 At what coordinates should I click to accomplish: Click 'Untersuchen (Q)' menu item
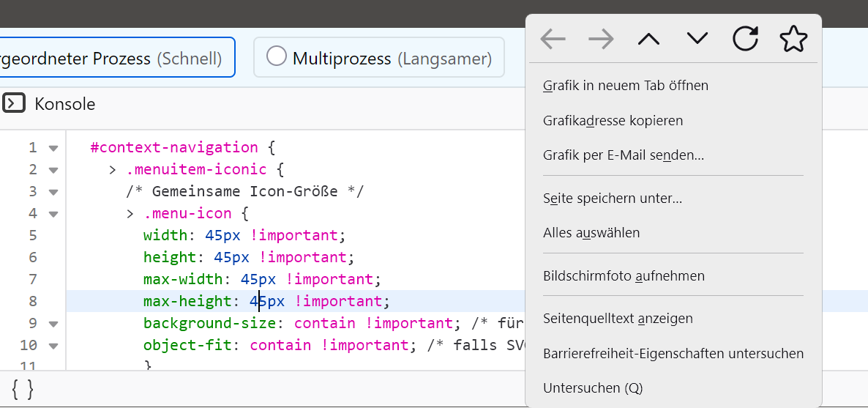[x=593, y=388]
